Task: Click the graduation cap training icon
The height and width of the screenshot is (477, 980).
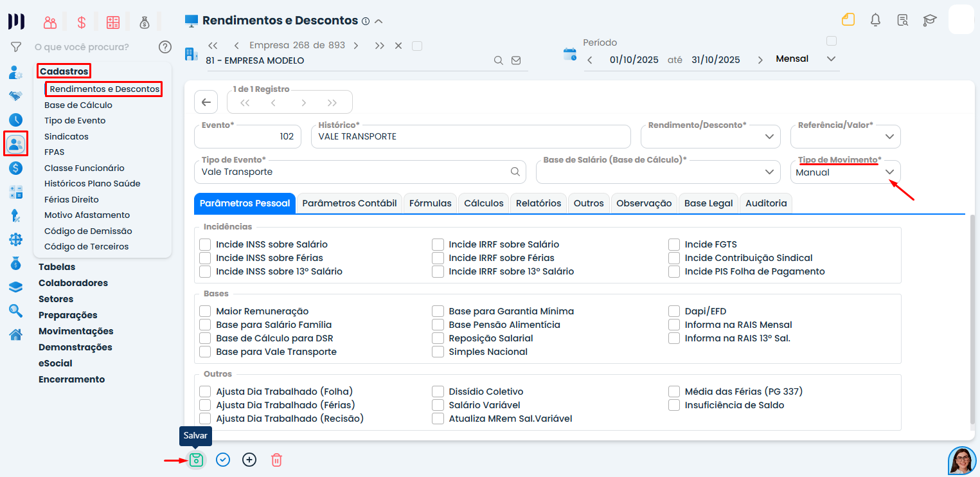Action: (929, 20)
